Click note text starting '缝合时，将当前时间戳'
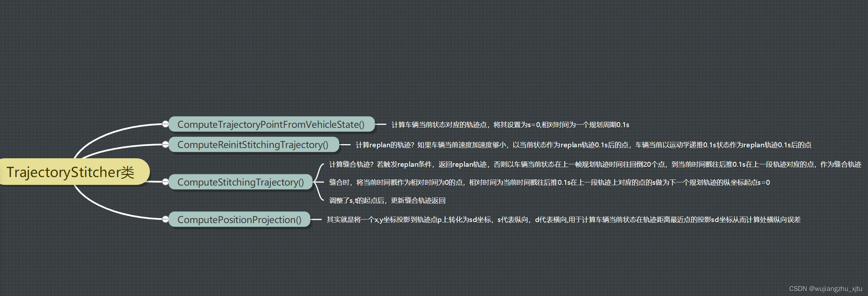868x296 pixels. tap(550, 182)
